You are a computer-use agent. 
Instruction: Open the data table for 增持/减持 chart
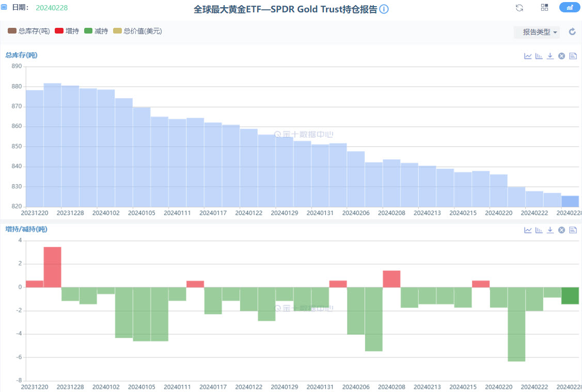[x=573, y=230]
